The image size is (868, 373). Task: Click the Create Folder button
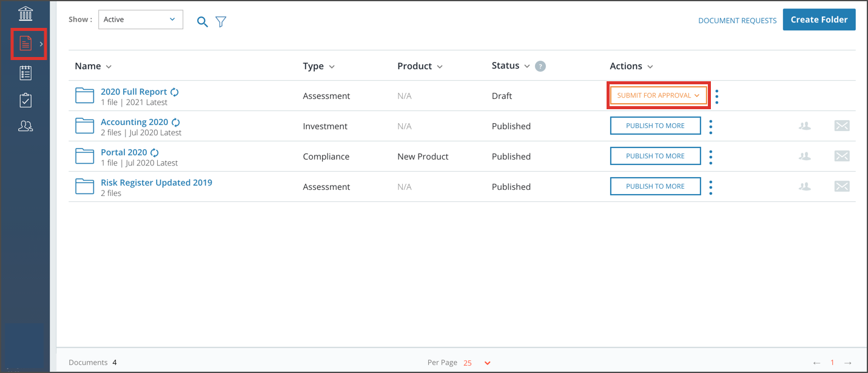[819, 19]
